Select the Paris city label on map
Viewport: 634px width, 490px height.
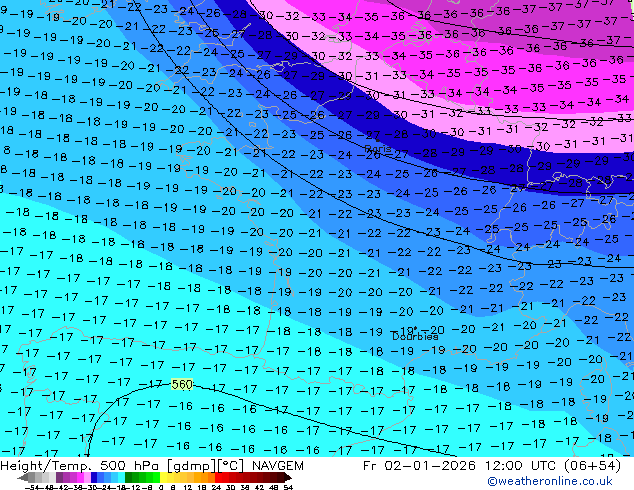point(378,148)
